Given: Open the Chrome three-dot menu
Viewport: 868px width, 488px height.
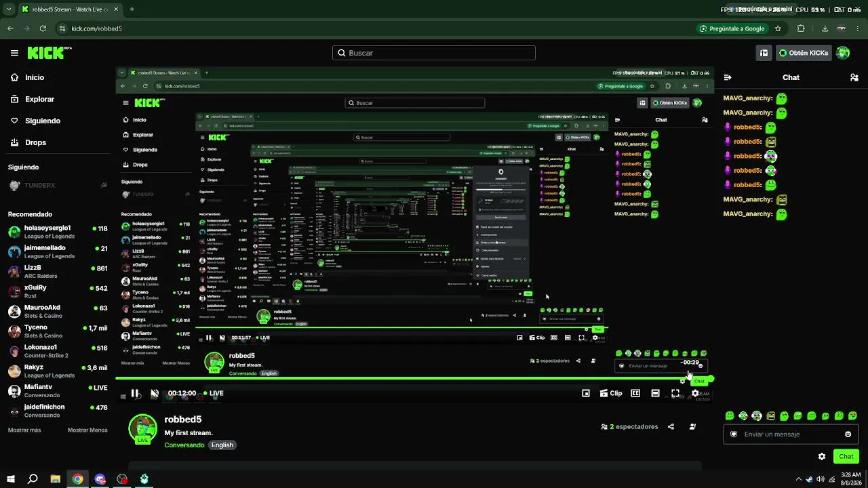Looking at the screenshot, I should click(858, 28).
